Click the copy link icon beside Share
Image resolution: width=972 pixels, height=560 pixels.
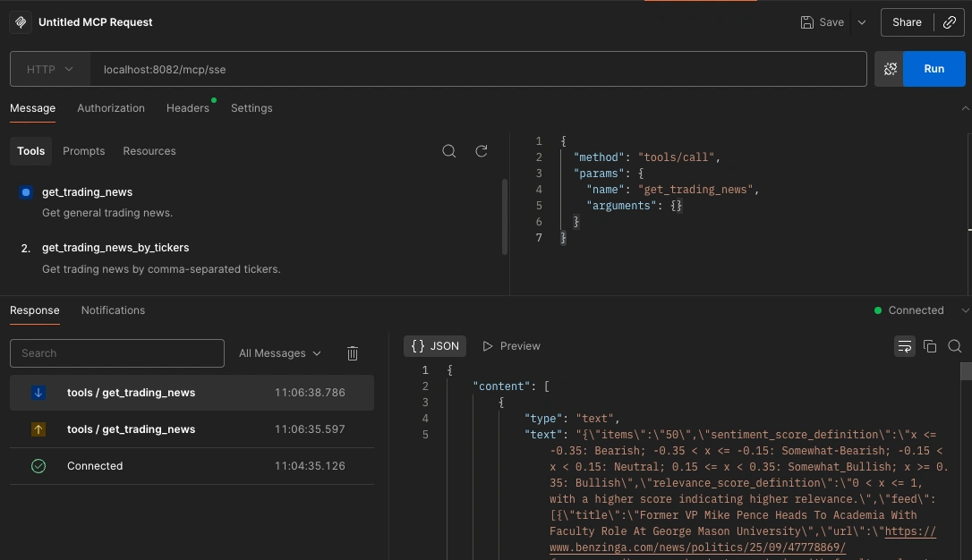(x=950, y=22)
